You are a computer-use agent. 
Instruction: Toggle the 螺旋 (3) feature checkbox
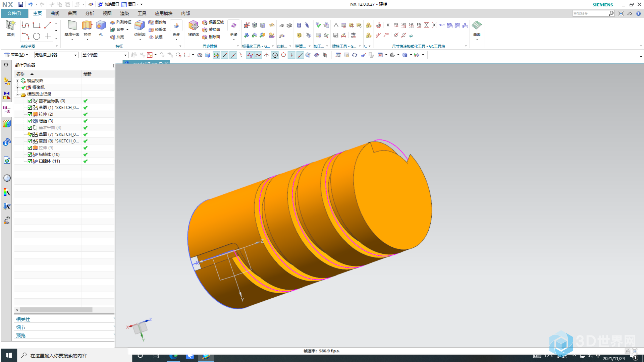[x=30, y=121]
